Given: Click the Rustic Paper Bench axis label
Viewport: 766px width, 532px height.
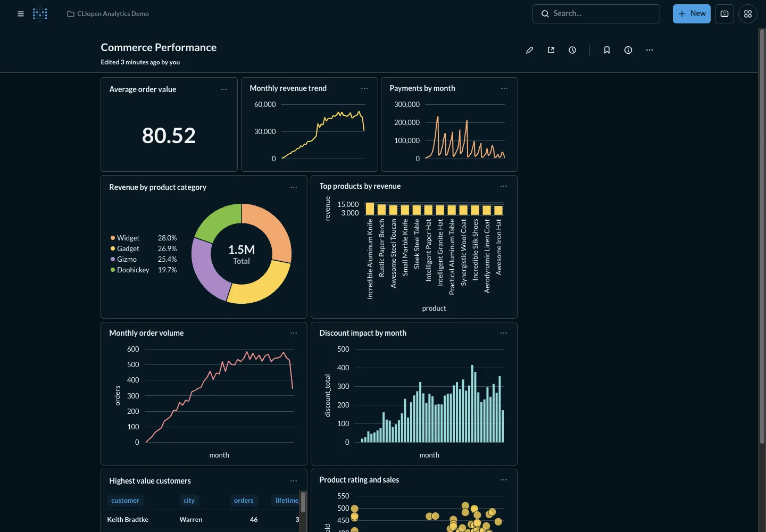Looking at the screenshot, I should point(381,248).
